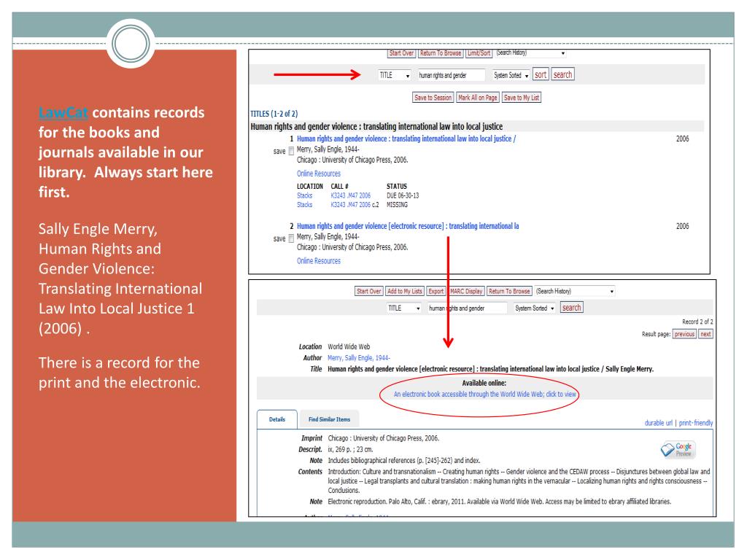Click print-friendly link
The height and width of the screenshot is (560, 747).
[x=695, y=423]
